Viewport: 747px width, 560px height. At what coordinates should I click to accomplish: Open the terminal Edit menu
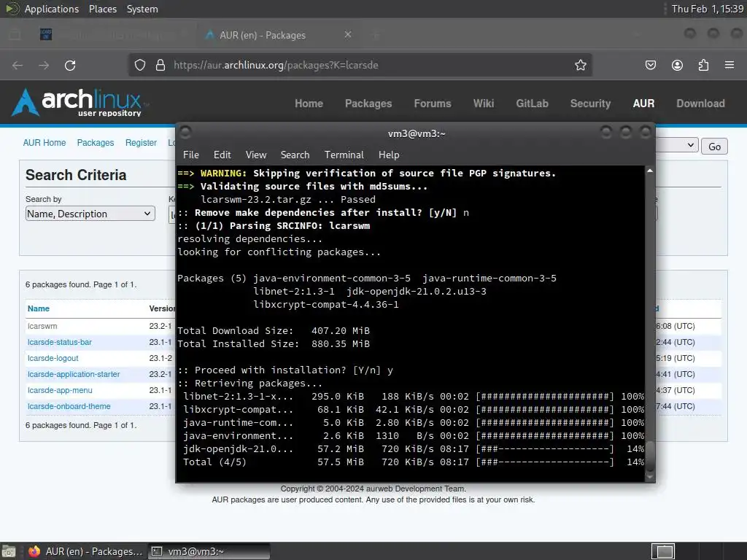click(x=222, y=155)
